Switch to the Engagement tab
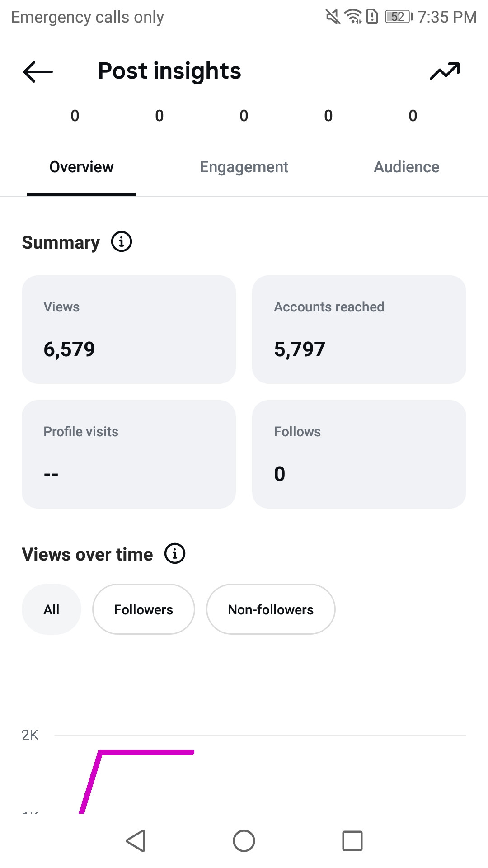Image resolution: width=488 pixels, height=868 pixels. [244, 167]
